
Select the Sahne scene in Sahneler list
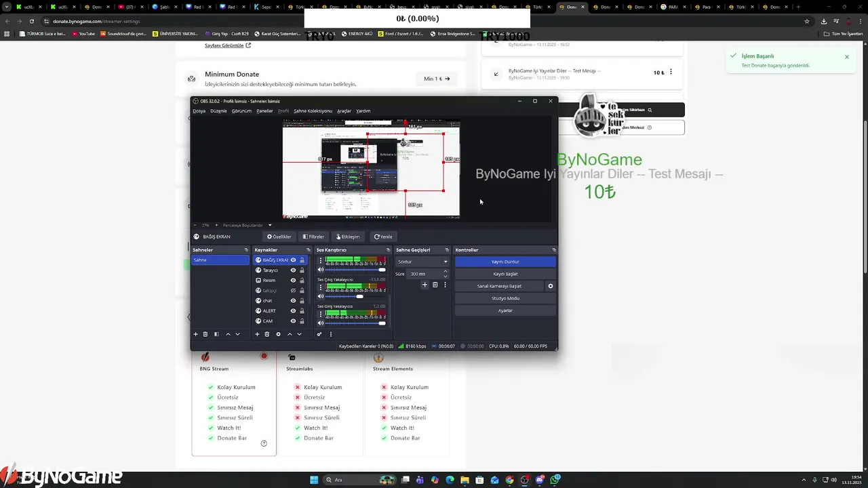pos(220,260)
